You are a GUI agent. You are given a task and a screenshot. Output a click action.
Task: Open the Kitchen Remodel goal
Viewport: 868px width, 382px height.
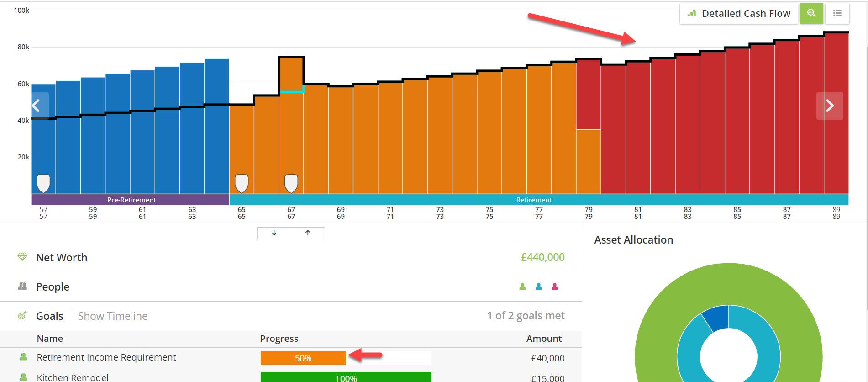tap(73, 377)
